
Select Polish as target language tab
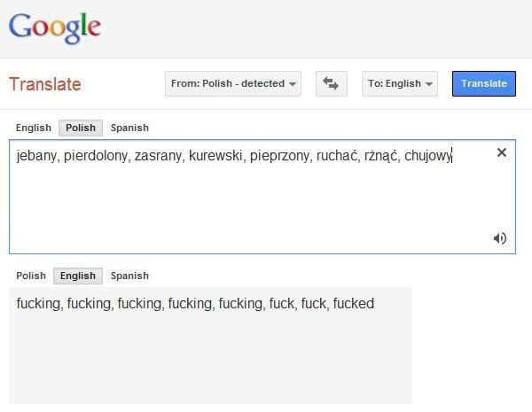(x=31, y=276)
